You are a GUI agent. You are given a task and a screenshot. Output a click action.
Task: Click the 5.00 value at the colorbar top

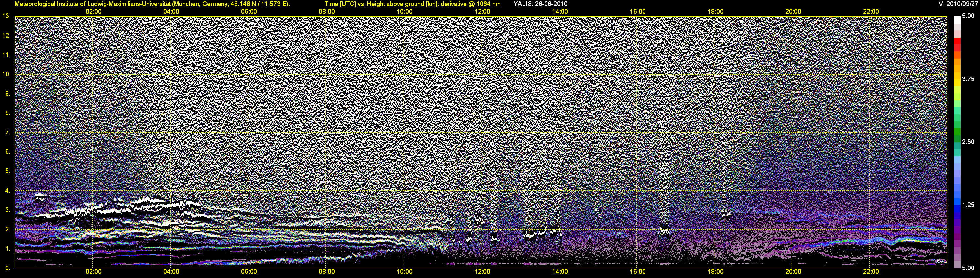click(968, 16)
